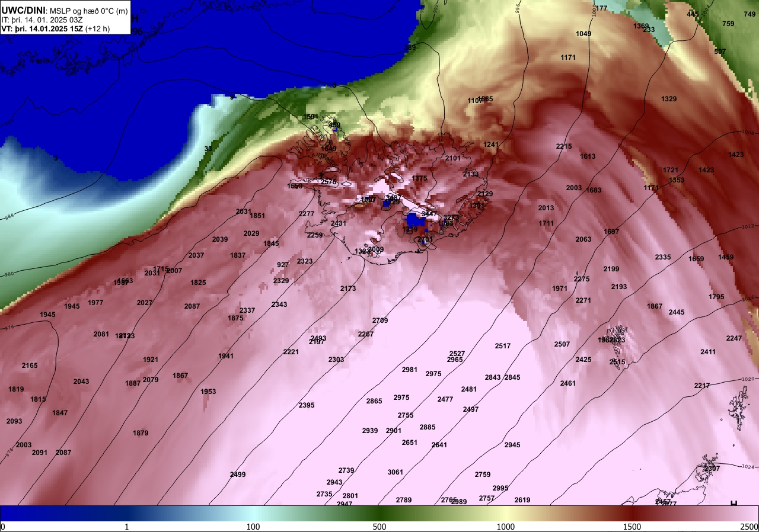Click the height value 2499
This screenshot has width=759, height=532.
pos(238,475)
